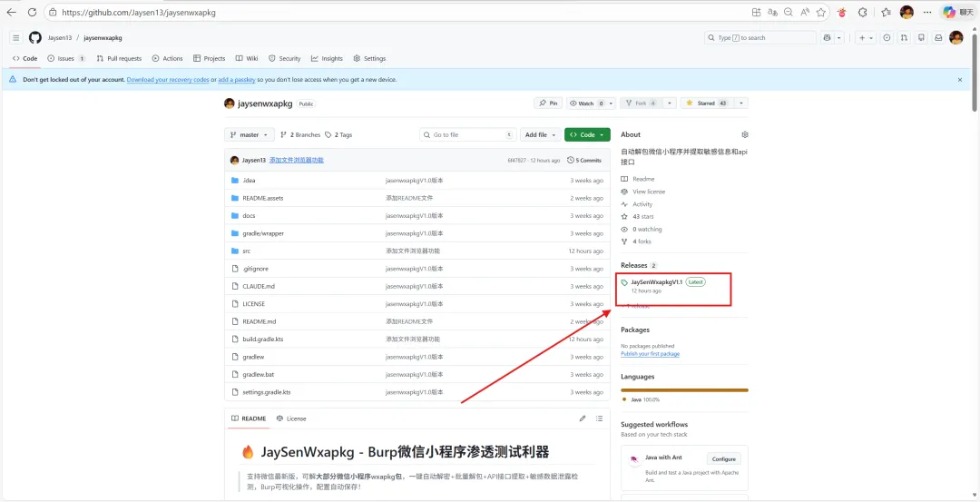
Task: Switch to the Pull requests tab
Action: click(x=119, y=58)
